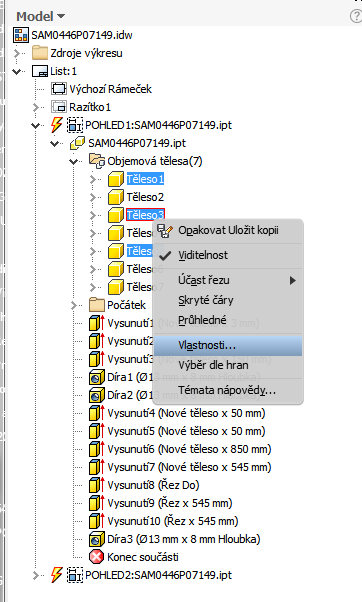Toggle the Průhledné transparency option
362x602 pixels.
point(202,320)
